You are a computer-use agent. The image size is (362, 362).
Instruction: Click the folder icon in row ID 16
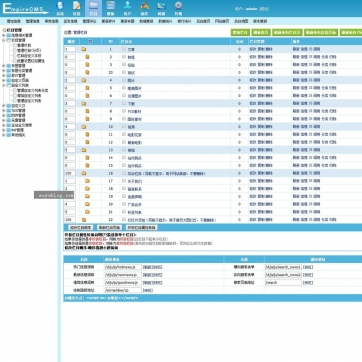(84, 173)
